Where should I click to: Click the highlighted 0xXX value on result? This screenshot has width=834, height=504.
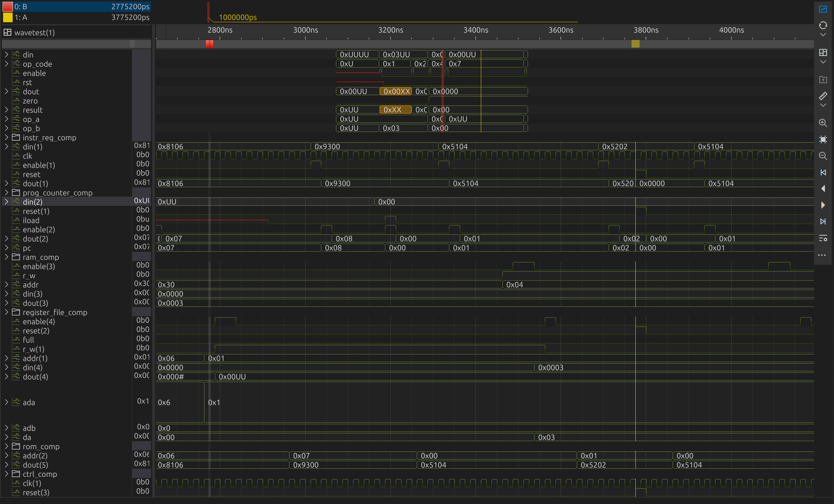(396, 110)
